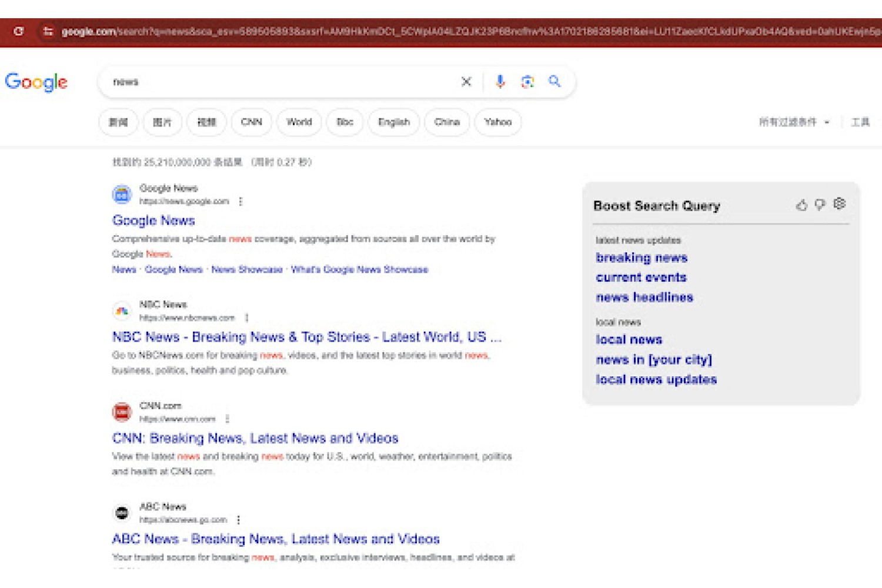Open Google Lens image search icon
Viewport: 882px width, 588px height.
click(527, 82)
